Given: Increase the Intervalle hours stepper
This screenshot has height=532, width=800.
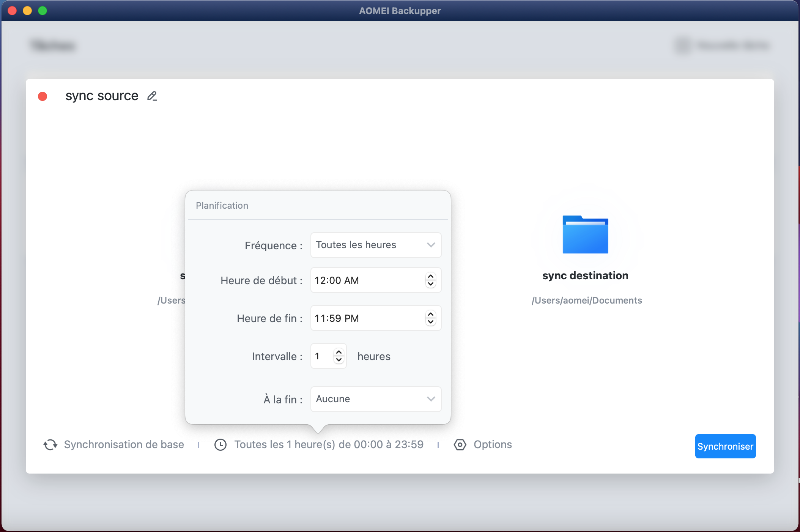Looking at the screenshot, I should (x=339, y=353).
